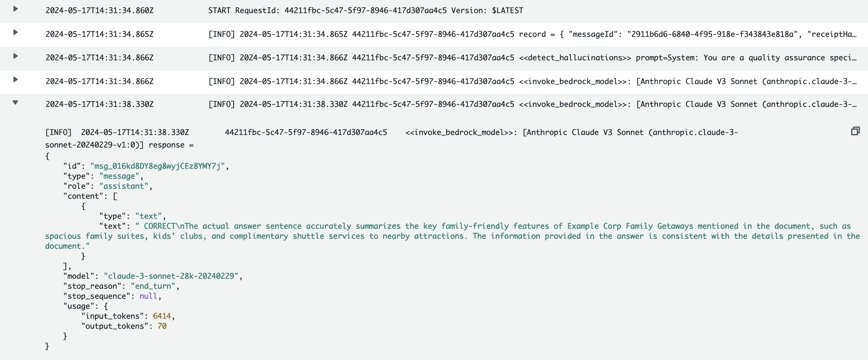The width and height of the screenshot is (868, 360).
Task: Expand the START RequestId log row
Action: coord(16,9)
